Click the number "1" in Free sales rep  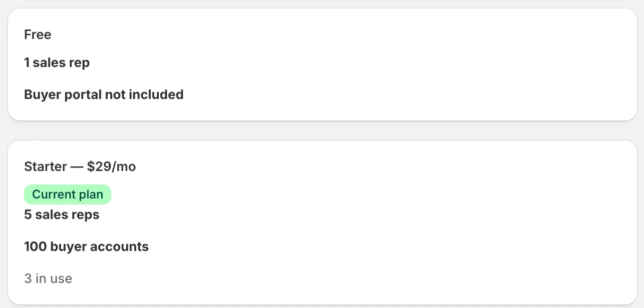(26, 62)
